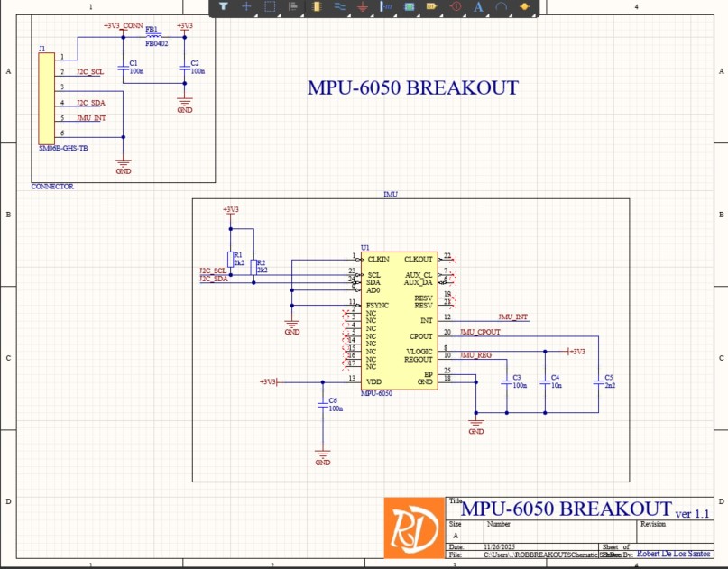728x569 pixels.
Task: Open the Align objects tool
Action: pos(293,7)
